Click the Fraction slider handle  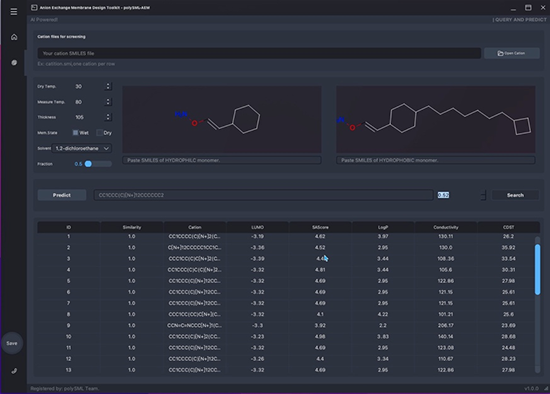[x=88, y=164]
